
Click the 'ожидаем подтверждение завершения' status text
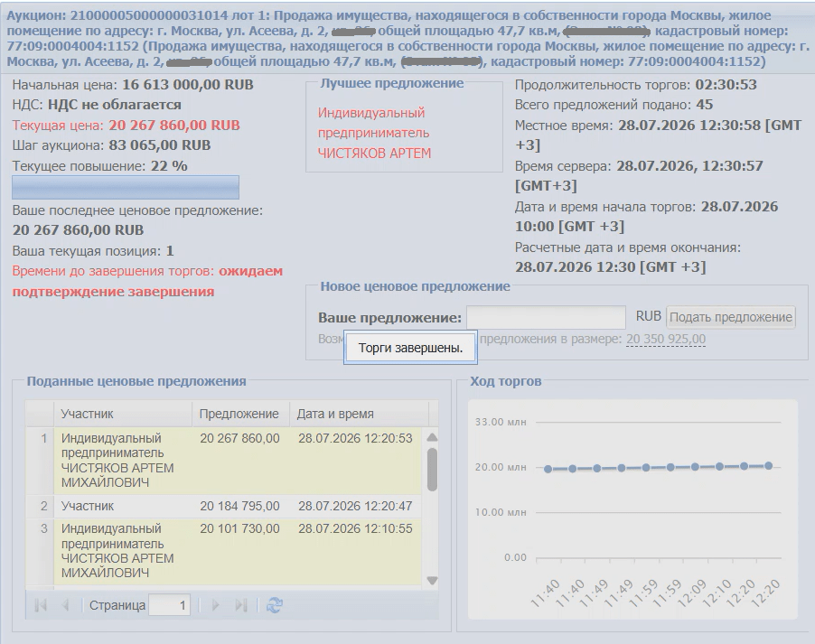(x=147, y=281)
